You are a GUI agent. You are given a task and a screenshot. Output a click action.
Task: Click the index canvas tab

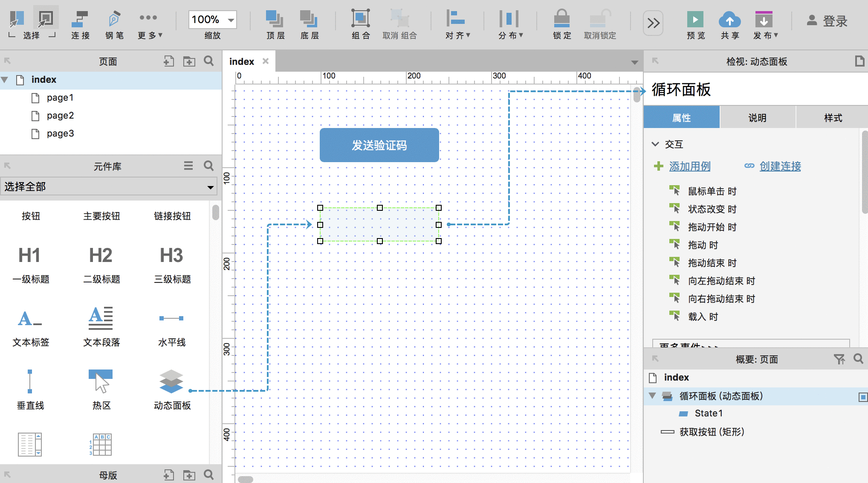tap(241, 61)
